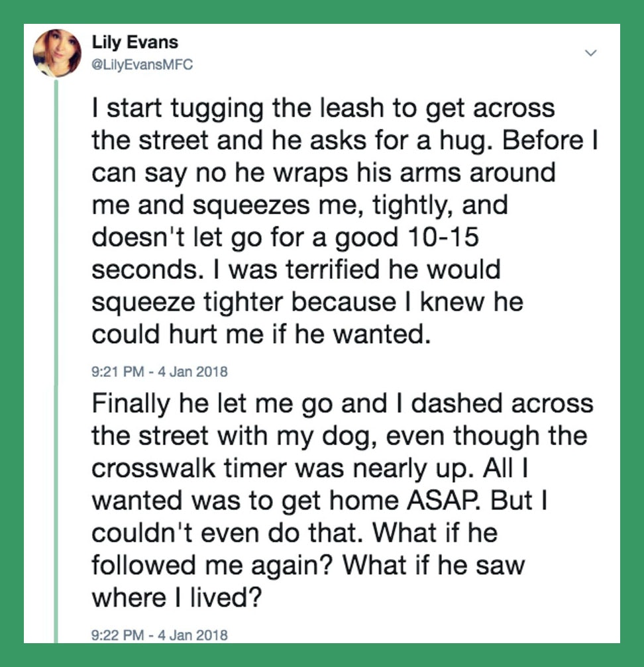Open the @LilyEvansMFC handle link

pos(142,65)
